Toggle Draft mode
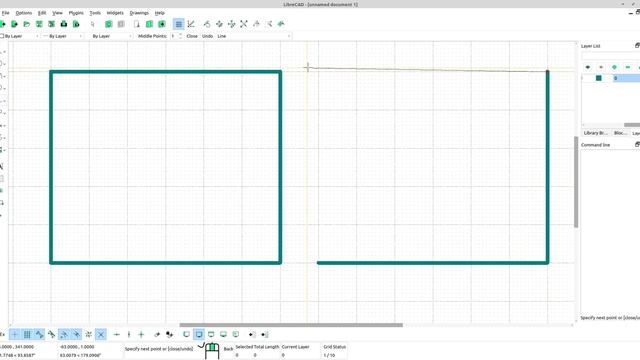Viewport: 640px width, 360px height. pyautogui.click(x=191, y=24)
